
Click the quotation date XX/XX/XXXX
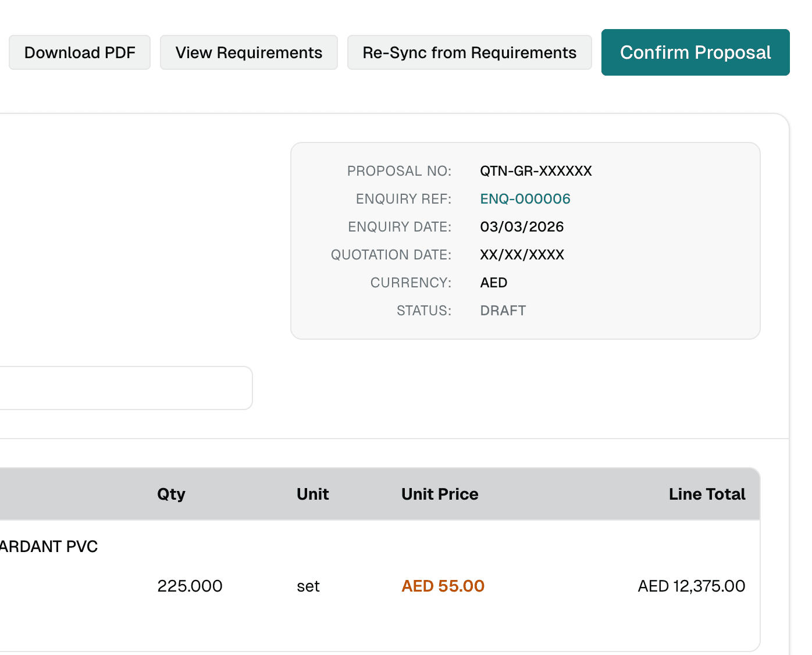point(522,255)
